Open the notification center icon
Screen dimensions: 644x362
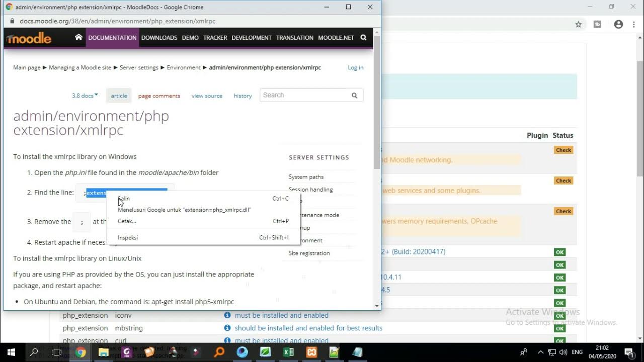pyautogui.click(x=628, y=352)
